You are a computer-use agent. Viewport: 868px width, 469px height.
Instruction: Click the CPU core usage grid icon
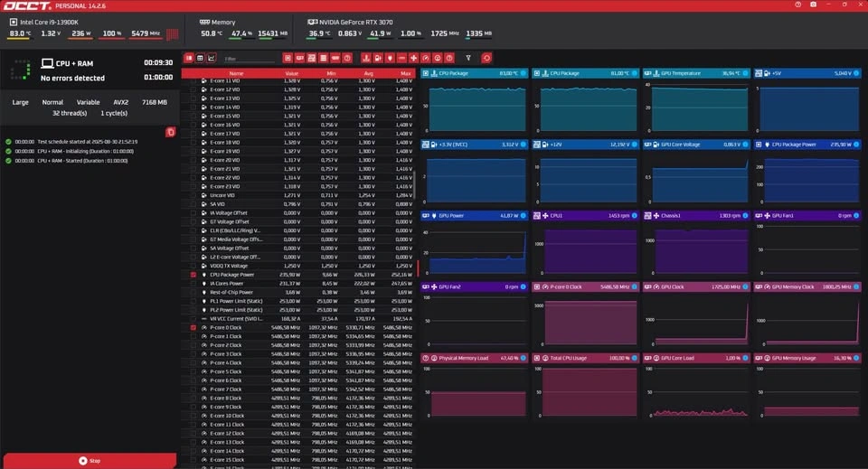click(x=172, y=33)
